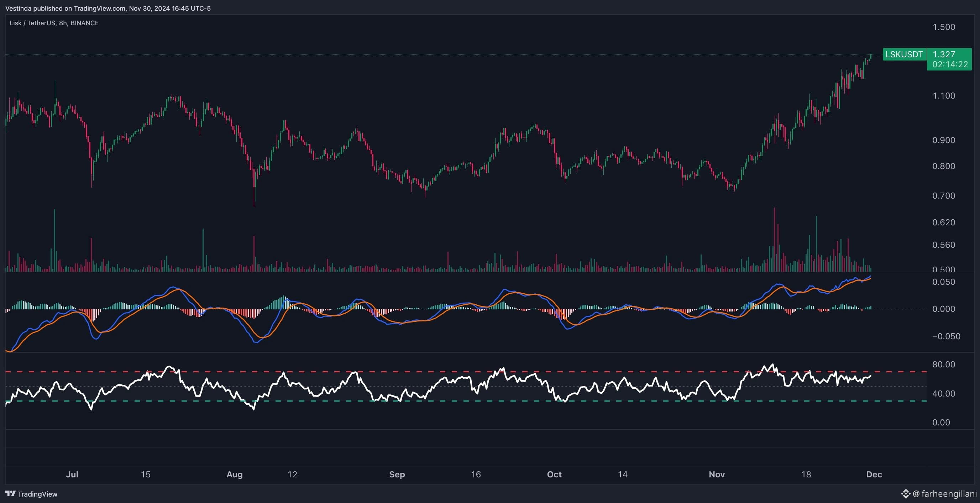This screenshot has width=980, height=503.
Task: Click the candle countdown timer 02:14:22
Action: click(x=950, y=65)
